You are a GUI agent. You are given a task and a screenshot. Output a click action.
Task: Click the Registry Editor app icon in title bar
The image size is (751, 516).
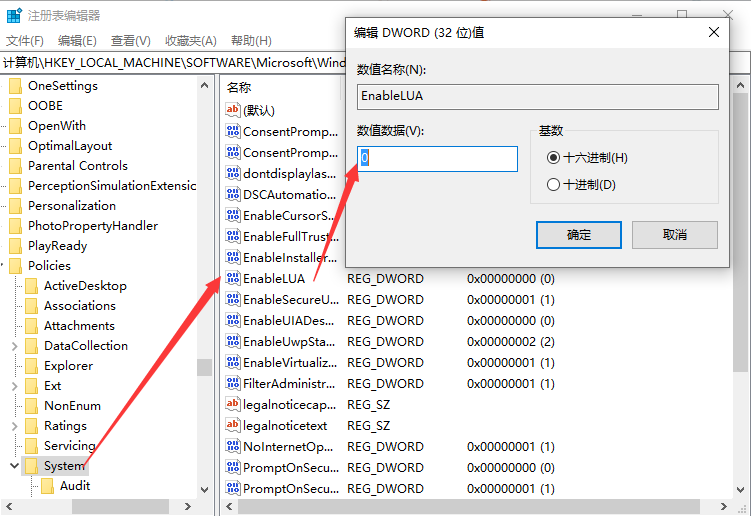pos(14,17)
